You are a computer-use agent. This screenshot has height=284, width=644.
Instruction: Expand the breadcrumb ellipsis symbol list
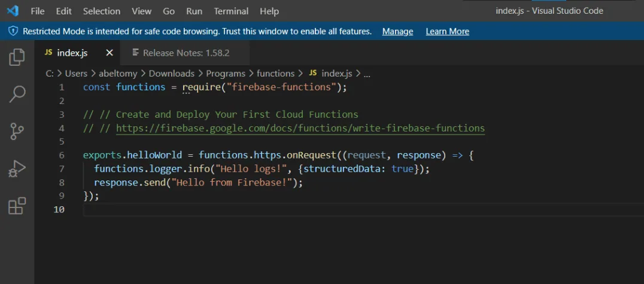[x=367, y=74]
